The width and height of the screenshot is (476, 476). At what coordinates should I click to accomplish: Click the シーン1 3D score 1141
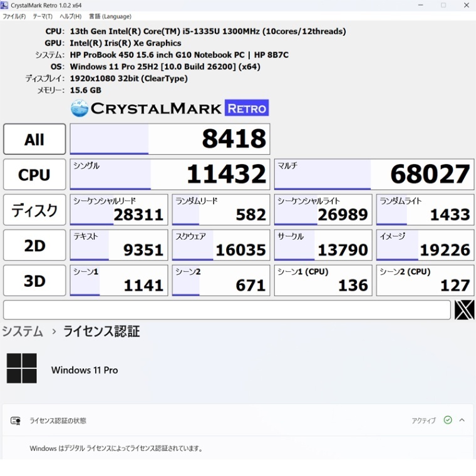coord(119,281)
